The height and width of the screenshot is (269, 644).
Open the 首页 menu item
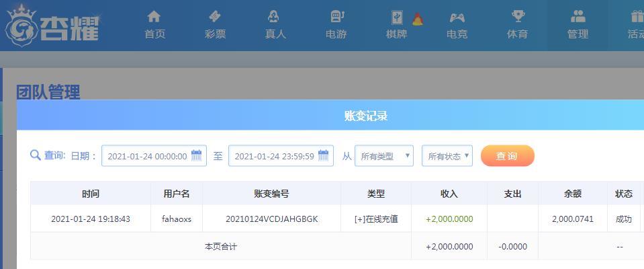155,34
